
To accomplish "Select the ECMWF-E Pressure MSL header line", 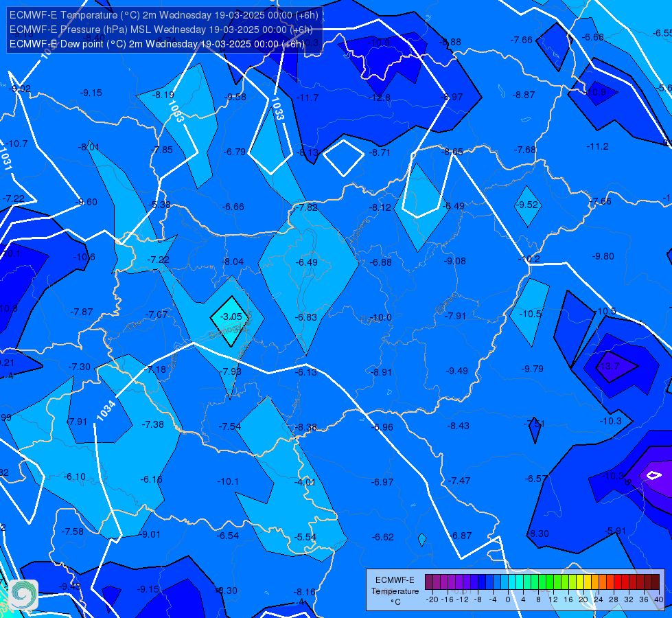I will (x=161, y=30).
